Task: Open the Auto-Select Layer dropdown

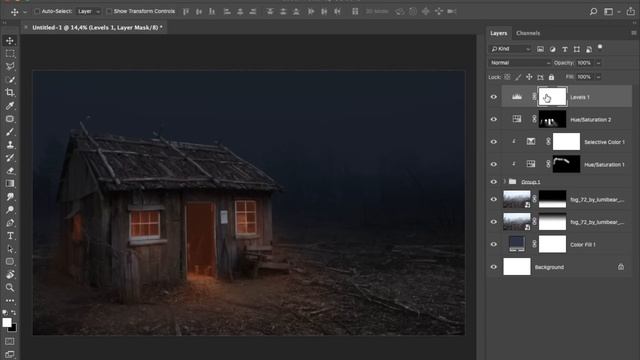Action: coord(89,11)
